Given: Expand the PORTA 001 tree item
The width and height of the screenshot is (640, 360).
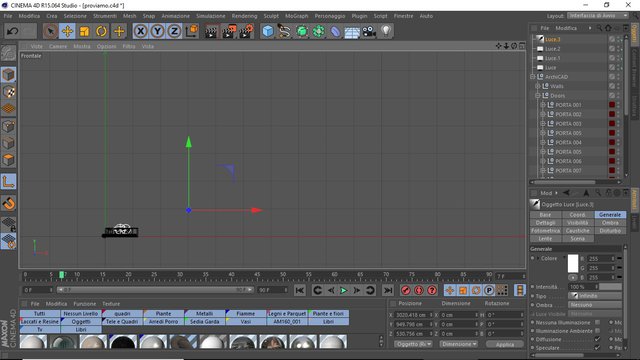Looking at the screenshot, I should pos(543,105).
